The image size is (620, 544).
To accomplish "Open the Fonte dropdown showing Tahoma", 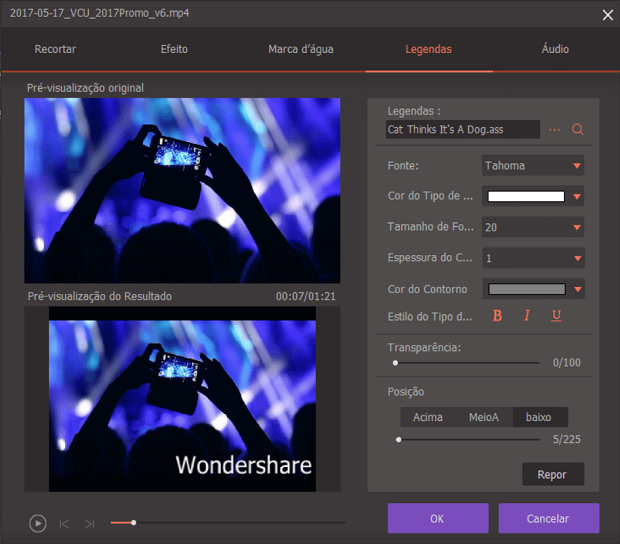I will tap(532, 166).
